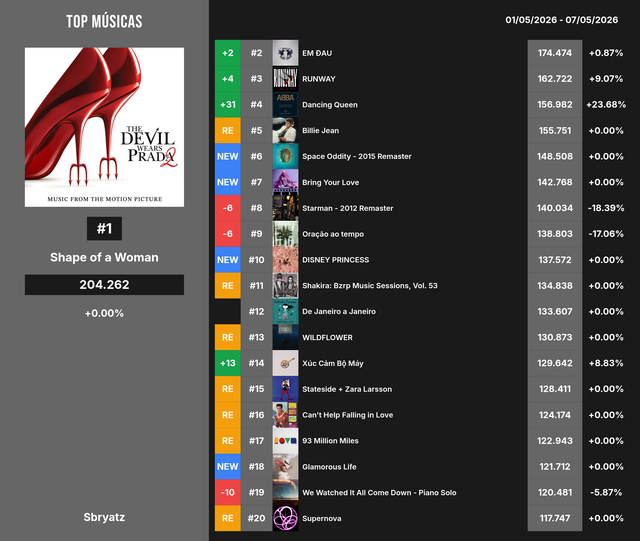The height and width of the screenshot is (541, 640).
Task: Click the score 129.642
Action: 555,363
